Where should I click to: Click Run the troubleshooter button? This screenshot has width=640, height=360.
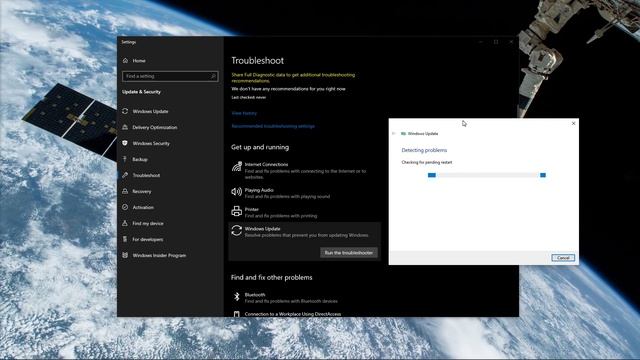click(349, 253)
